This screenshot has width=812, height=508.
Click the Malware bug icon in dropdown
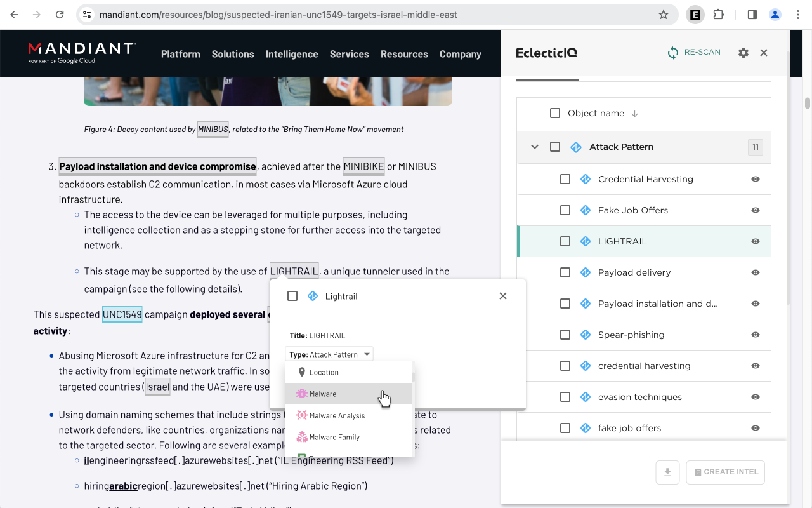tap(301, 394)
